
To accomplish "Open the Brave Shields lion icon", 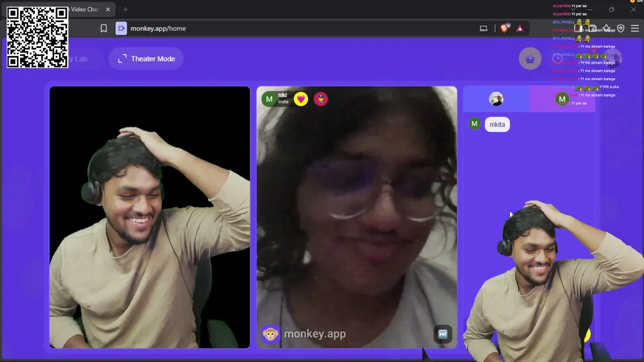I will pos(504,29).
